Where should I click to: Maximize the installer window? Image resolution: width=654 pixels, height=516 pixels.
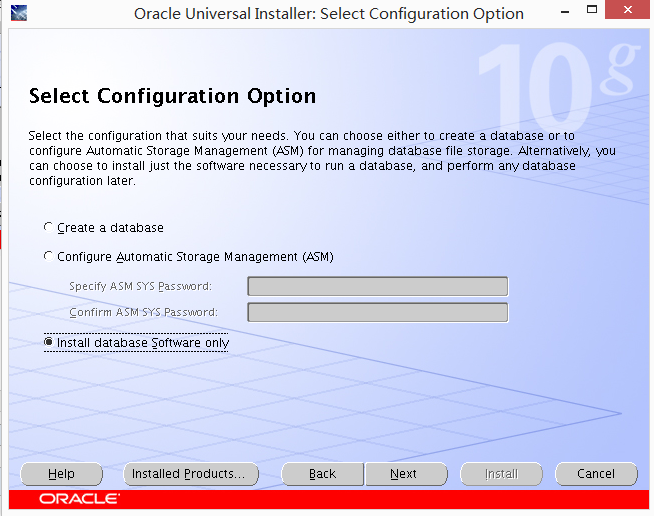(x=592, y=10)
